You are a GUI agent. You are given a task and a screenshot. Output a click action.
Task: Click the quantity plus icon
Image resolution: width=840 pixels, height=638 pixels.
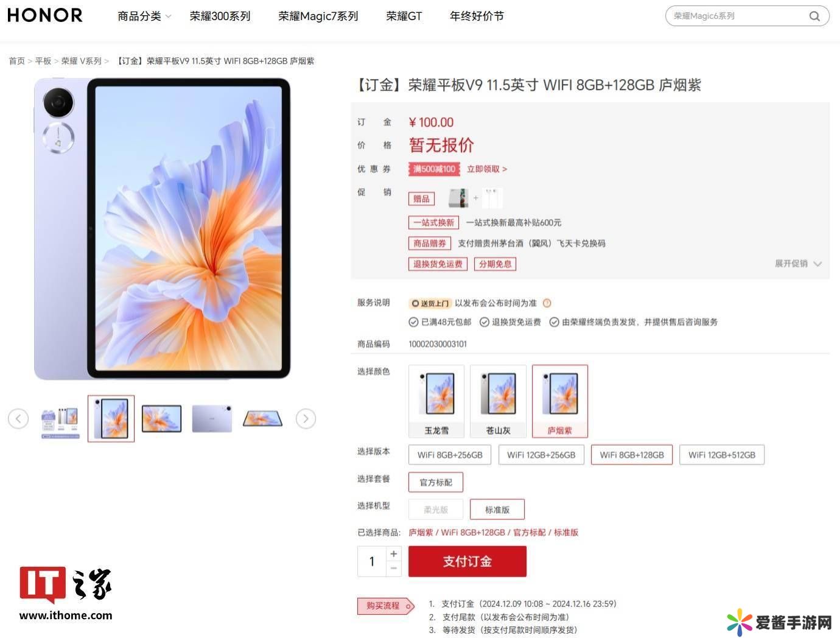point(394,553)
